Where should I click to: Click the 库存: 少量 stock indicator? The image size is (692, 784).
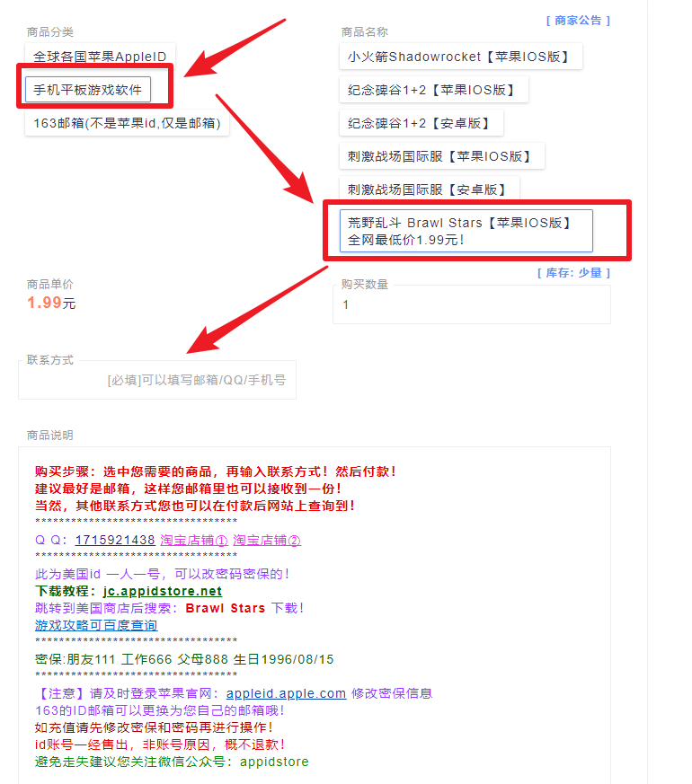(x=573, y=273)
